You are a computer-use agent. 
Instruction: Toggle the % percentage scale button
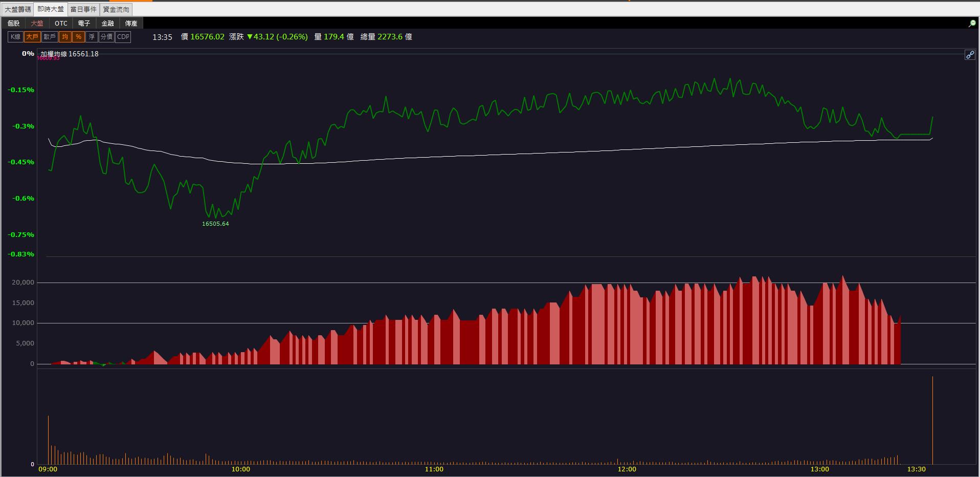coord(78,37)
